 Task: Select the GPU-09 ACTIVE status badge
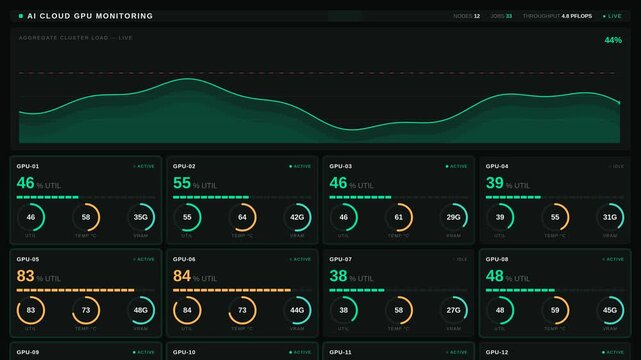pos(144,352)
